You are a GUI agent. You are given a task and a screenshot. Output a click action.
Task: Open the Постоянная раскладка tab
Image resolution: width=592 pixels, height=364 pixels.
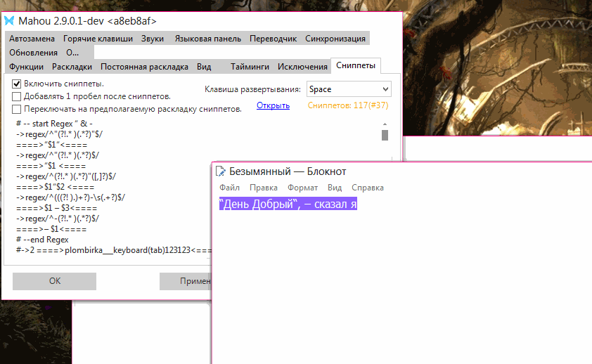pos(144,67)
